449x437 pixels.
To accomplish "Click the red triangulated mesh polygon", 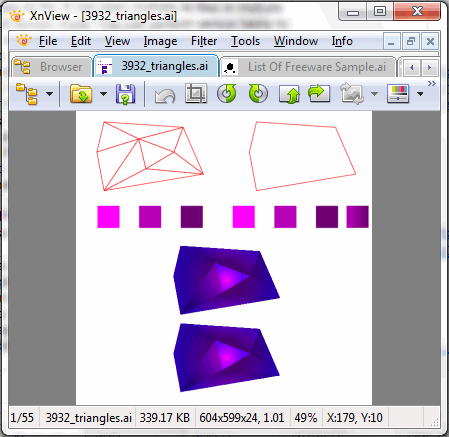I will coord(150,156).
